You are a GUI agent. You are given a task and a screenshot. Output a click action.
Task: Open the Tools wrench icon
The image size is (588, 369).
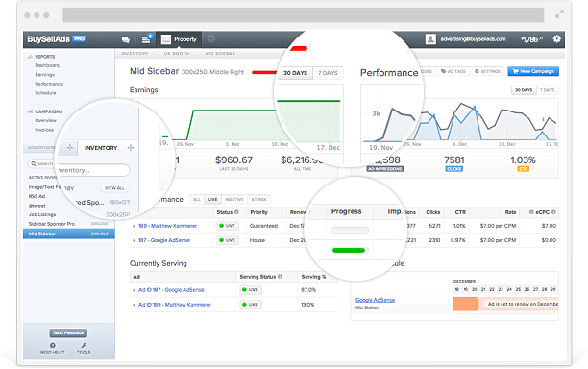click(x=84, y=345)
